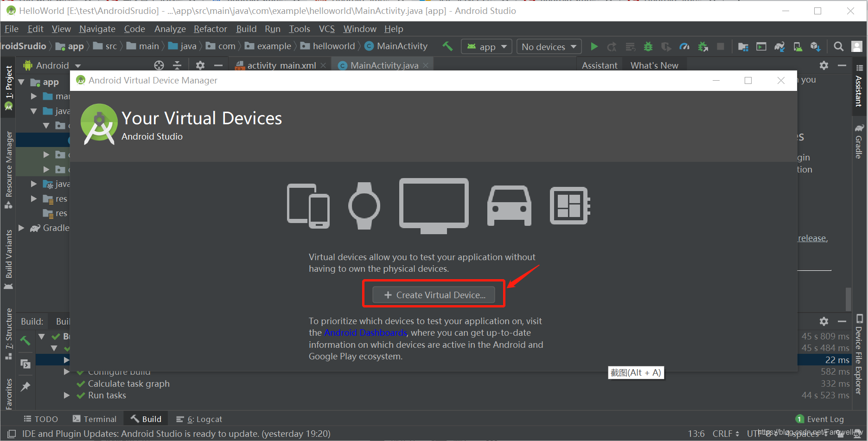Click the Search Everywhere magnifier icon
868x441 pixels.
coord(838,46)
